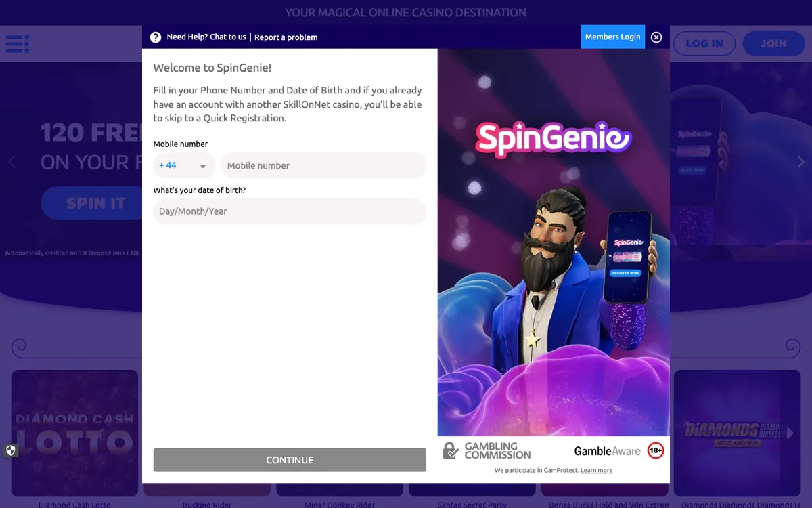The image size is (812, 508).
Task: Go to next banner slide arrow
Action: tap(801, 162)
